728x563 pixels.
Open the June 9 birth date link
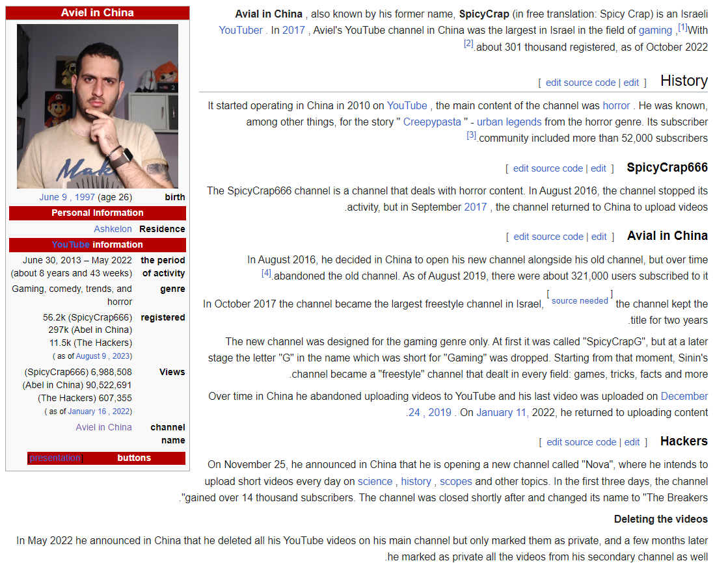(53, 197)
